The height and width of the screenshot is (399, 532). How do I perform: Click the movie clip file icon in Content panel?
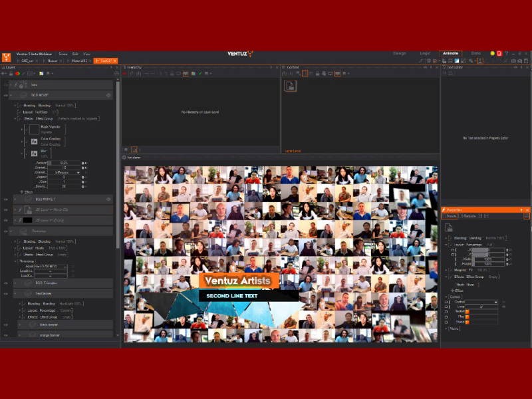tap(291, 86)
